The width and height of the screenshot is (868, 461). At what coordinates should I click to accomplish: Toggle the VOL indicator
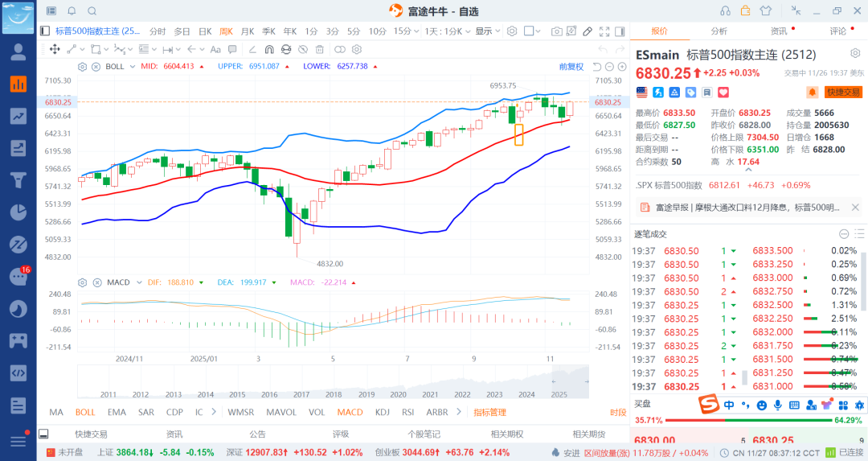[317, 412]
